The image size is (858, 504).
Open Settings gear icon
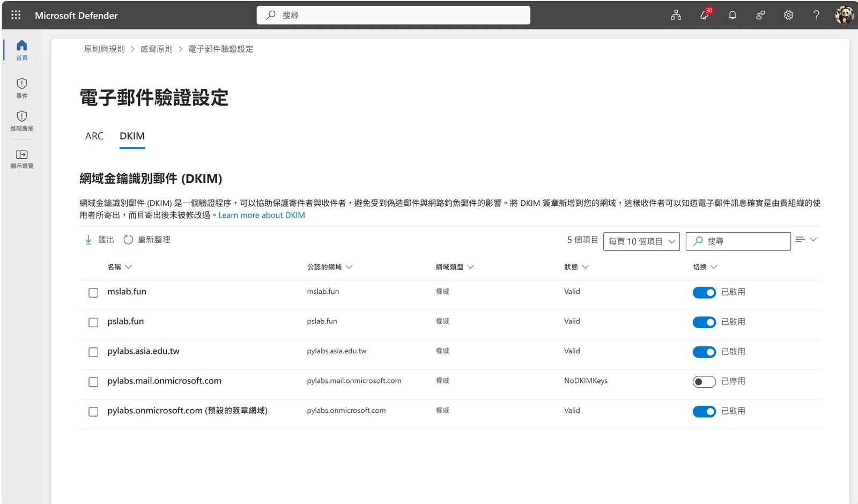(x=788, y=15)
